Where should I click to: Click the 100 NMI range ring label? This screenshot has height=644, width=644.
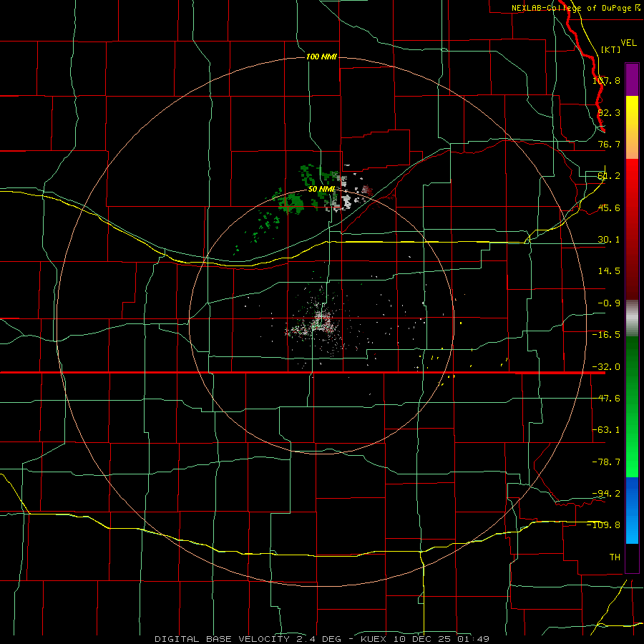[x=321, y=57]
